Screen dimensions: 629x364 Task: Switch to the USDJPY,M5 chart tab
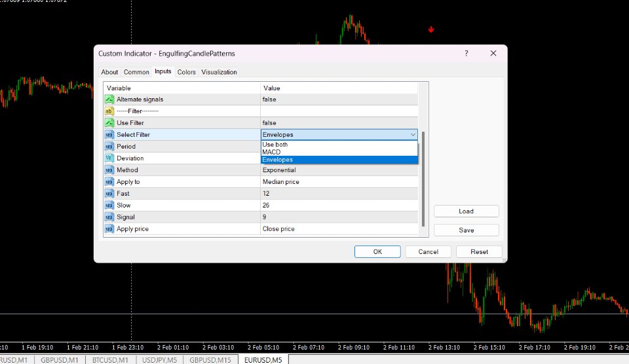(x=159, y=359)
